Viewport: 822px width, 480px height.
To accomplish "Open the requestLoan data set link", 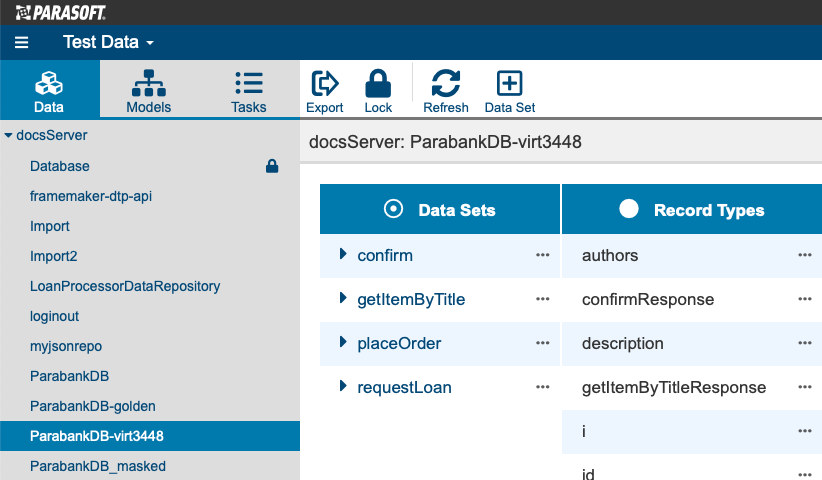I will (x=404, y=387).
